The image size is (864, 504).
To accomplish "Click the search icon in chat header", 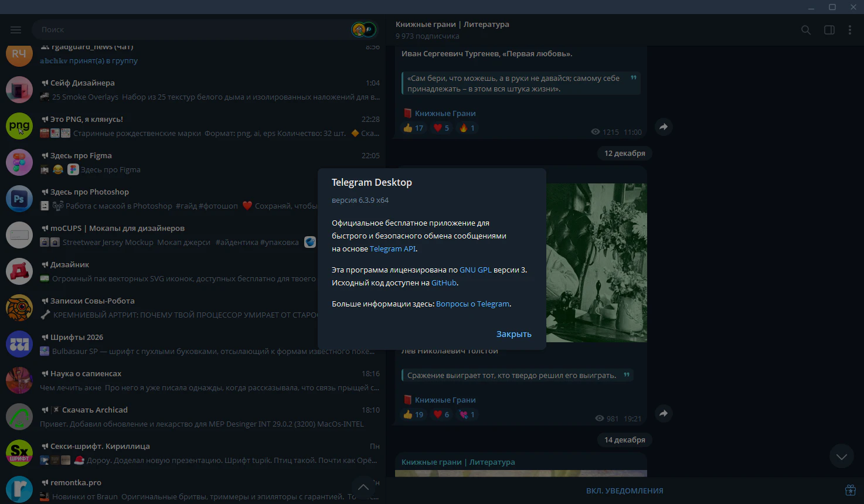I will point(806,30).
